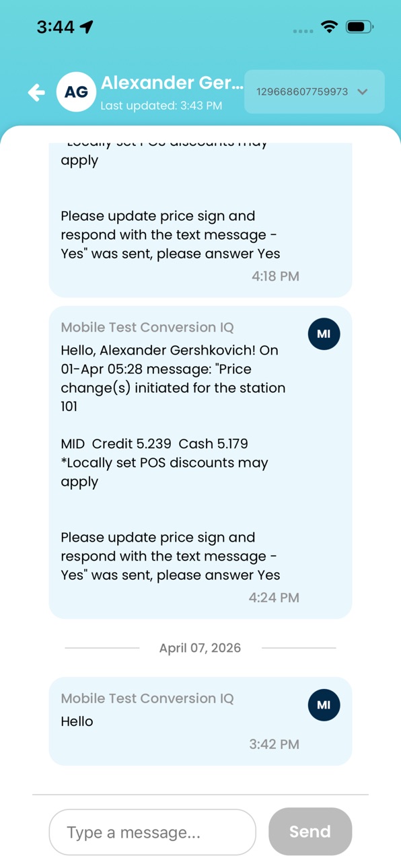Viewport: 401px width, 868px height.
Task: Hit the Send button
Action: tap(310, 832)
